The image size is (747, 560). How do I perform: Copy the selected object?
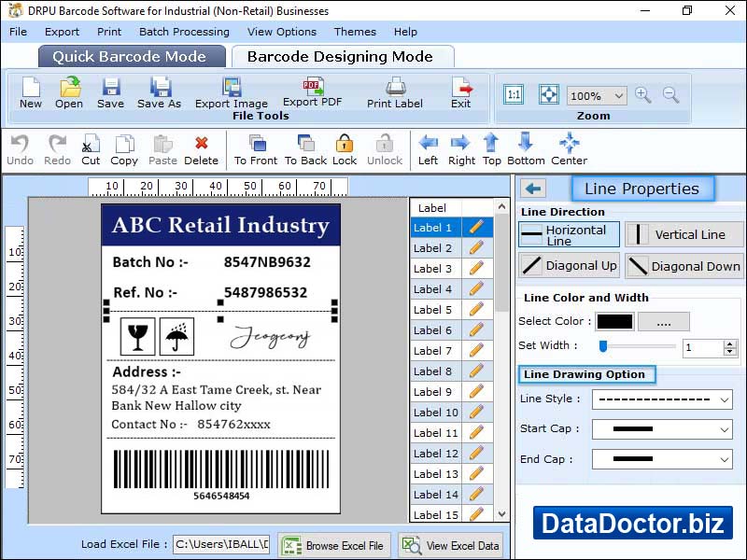tap(124, 149)
